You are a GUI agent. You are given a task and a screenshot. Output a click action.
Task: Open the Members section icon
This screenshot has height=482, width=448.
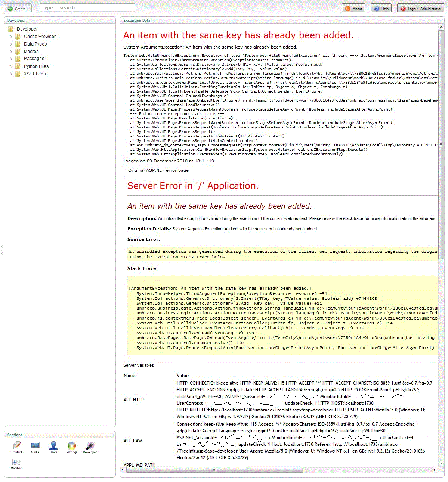pos(17,462)
